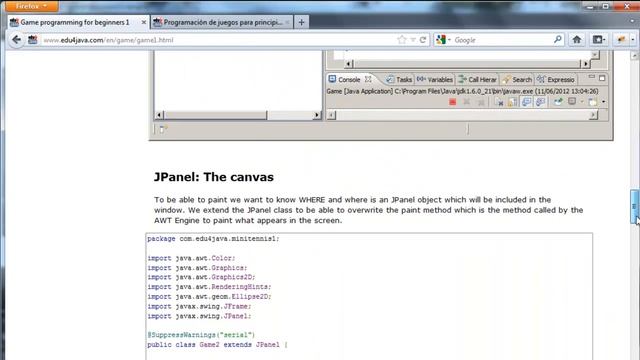Viewport: 640px width, 360px height.
Task: Click 'import java.awt.RenderingHints;' code line
Action: coord(209,287)
